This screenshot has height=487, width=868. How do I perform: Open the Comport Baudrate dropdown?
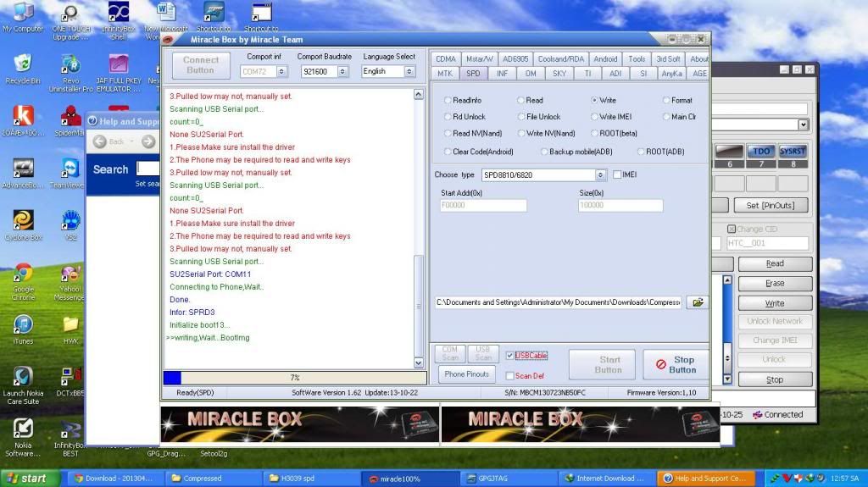tap(342, 71)
